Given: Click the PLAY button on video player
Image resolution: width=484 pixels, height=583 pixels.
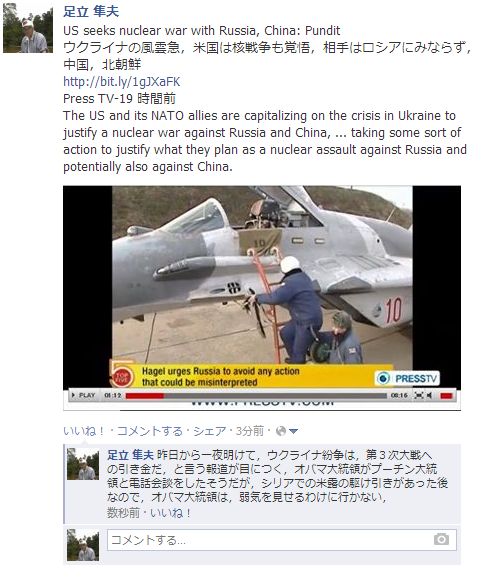Looking at the screenshot, I should (x=84, y=395).
